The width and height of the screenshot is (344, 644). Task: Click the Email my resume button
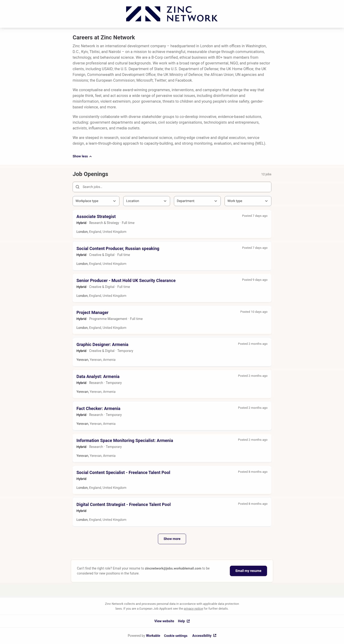[248, 571]
